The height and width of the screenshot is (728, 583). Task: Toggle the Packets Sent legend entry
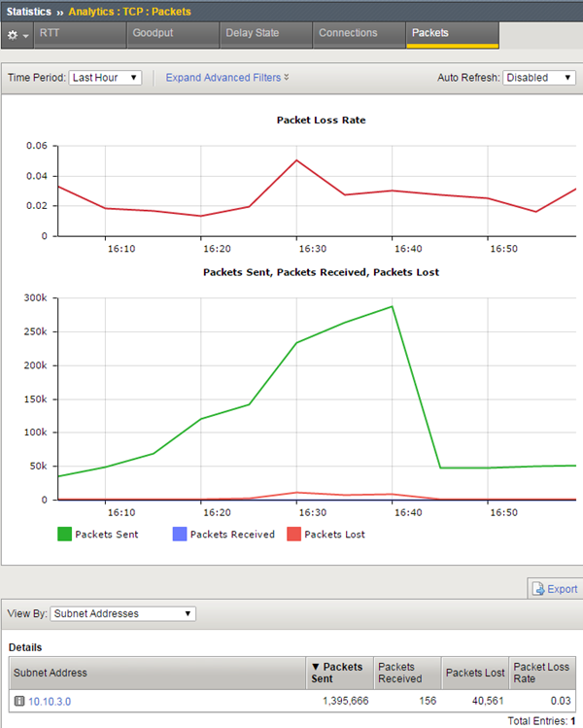pyautogui.click(x=65, y=534)
